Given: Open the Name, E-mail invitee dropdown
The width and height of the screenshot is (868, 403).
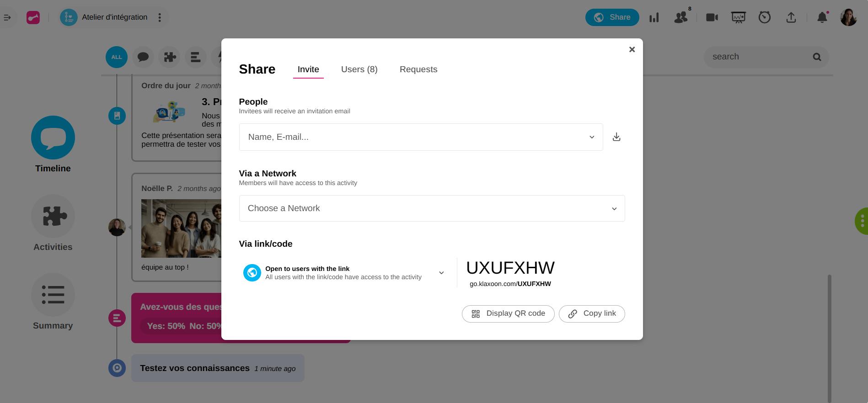Looking at the screenshot, I should click(421, 137).
